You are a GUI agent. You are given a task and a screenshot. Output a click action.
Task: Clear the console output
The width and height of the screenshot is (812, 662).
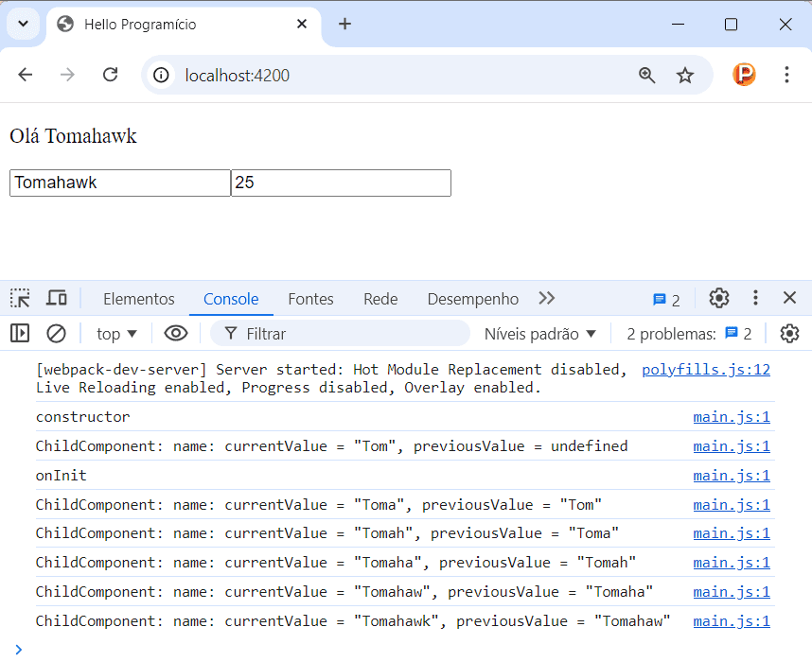point(56,333)
